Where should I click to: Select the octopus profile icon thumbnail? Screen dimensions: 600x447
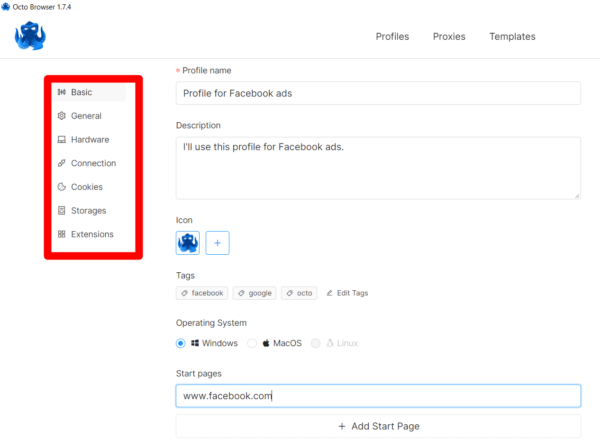(188, 242)
